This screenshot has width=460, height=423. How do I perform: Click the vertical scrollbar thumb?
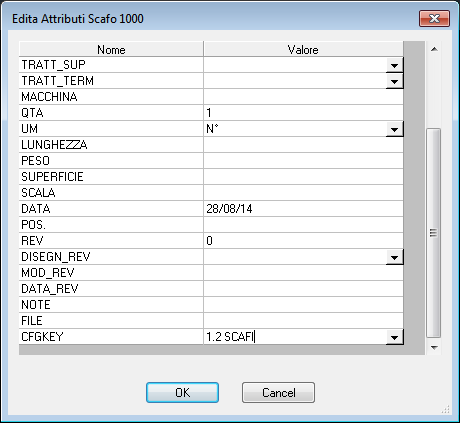click(434, 233)
